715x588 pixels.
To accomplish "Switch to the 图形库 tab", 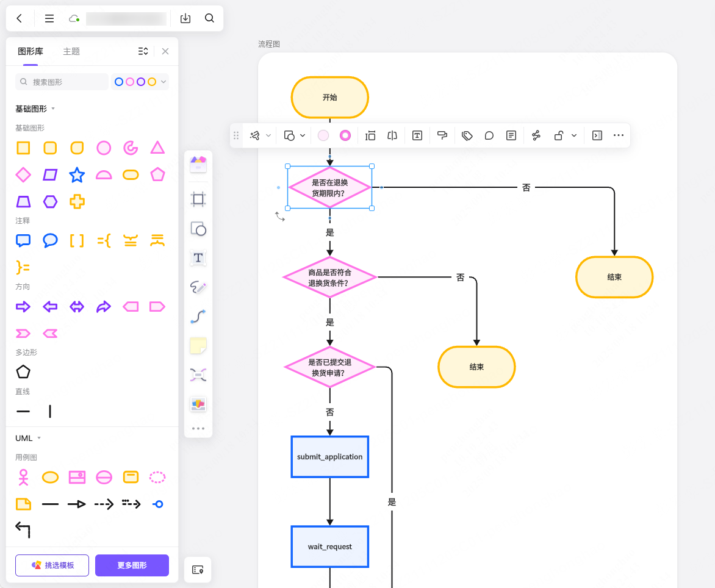I will 31,51.
